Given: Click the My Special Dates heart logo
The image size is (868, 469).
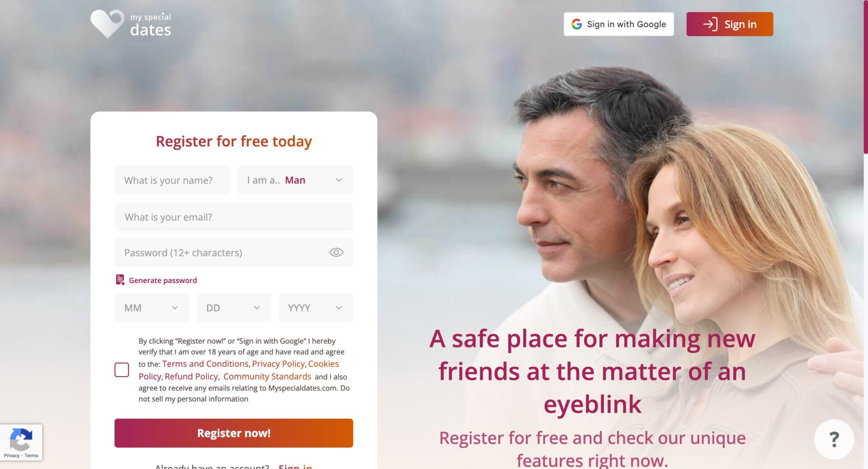Looking at the screenshot, I should (107, 24).
